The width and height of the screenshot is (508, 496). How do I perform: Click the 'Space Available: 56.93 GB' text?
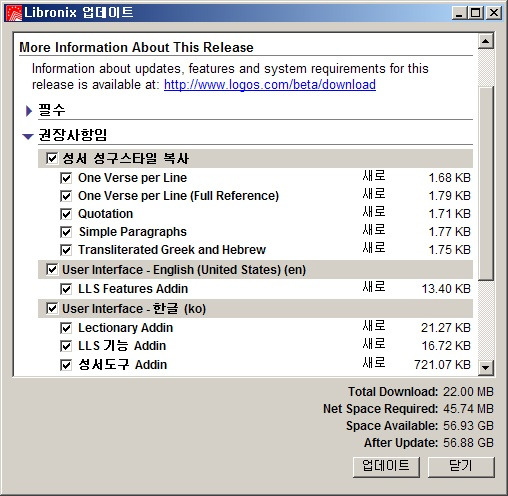point(419,426)
